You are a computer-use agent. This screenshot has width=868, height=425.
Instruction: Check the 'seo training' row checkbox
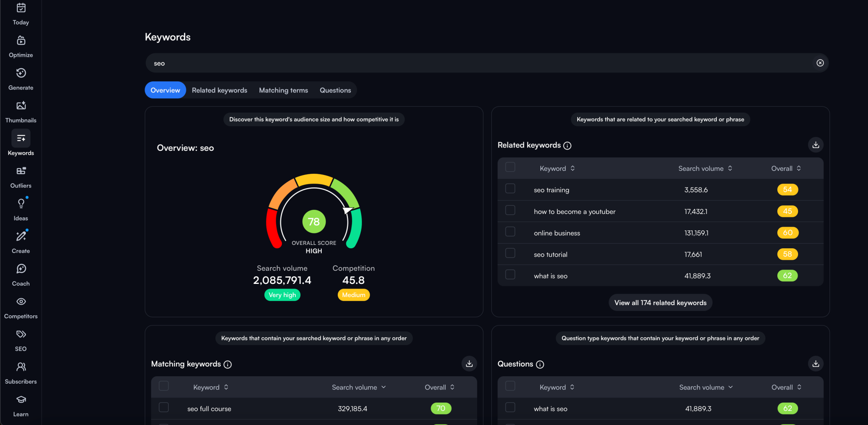pos(510,189)
